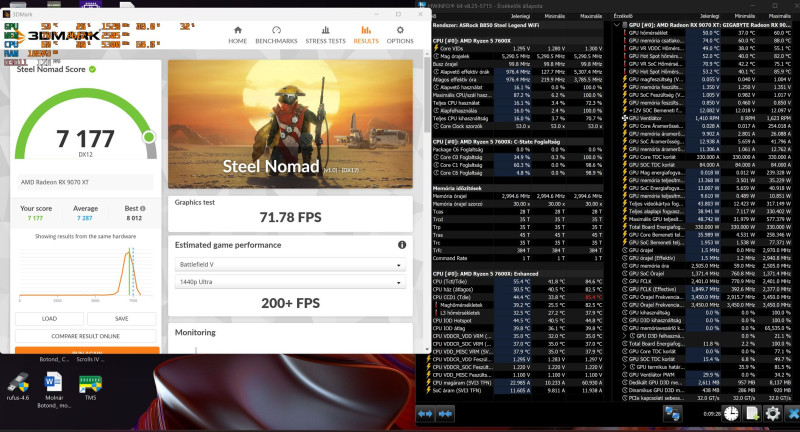The height and width of the screenshot is (432, 800).
Task: Click the LOAD button
Action: (49, 319)
